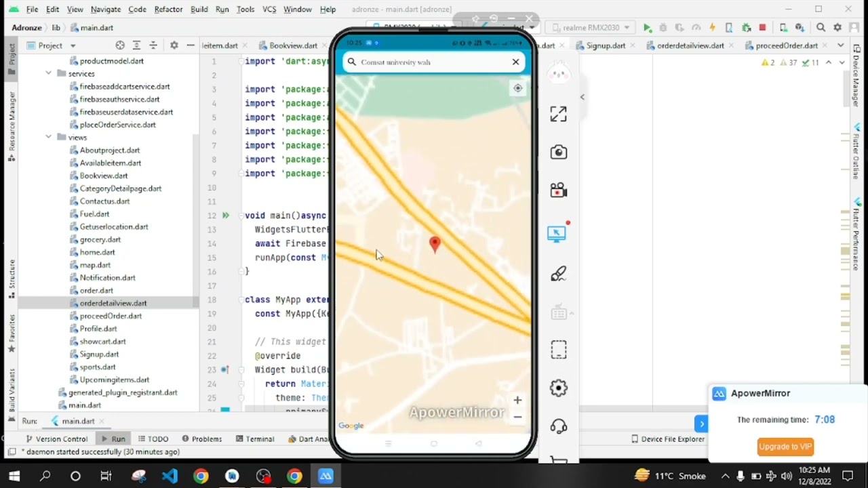
Task: Open the realme RMX2030 device dropdown
Action: (589, 28)
